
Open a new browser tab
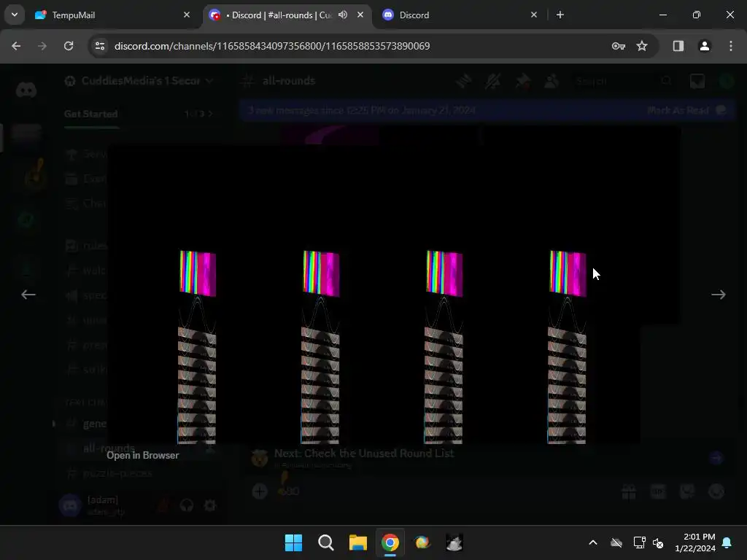(x=560, y=15)
